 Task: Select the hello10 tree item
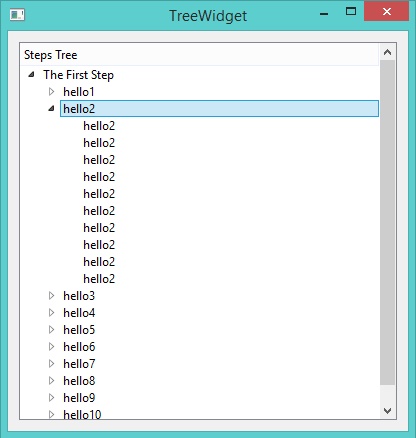pos(82,414)
